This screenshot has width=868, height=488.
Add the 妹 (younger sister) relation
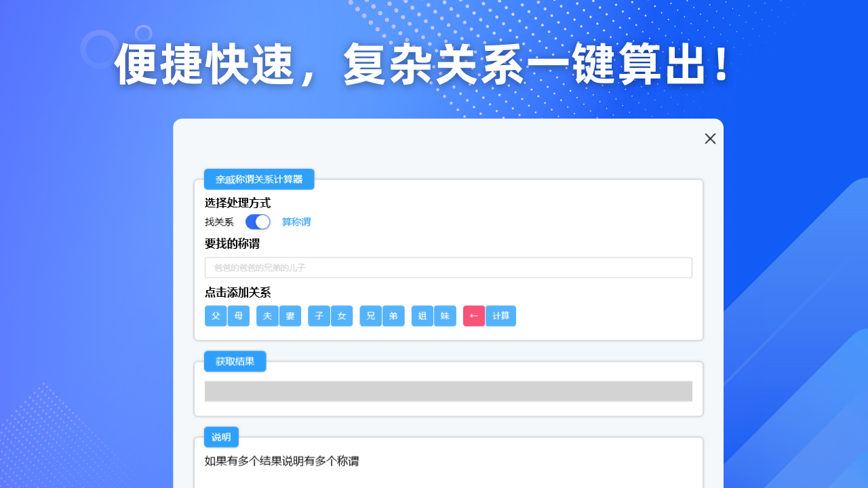445,316
